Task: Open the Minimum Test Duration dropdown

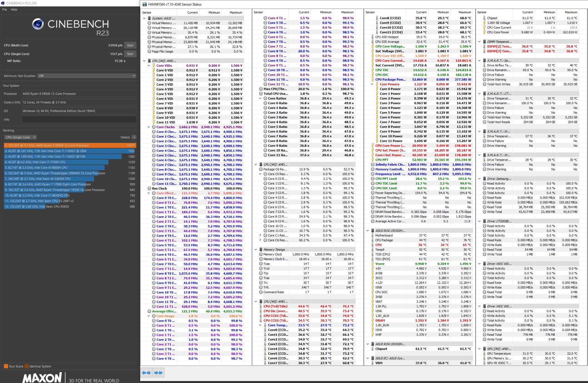Action: (87, 76)
